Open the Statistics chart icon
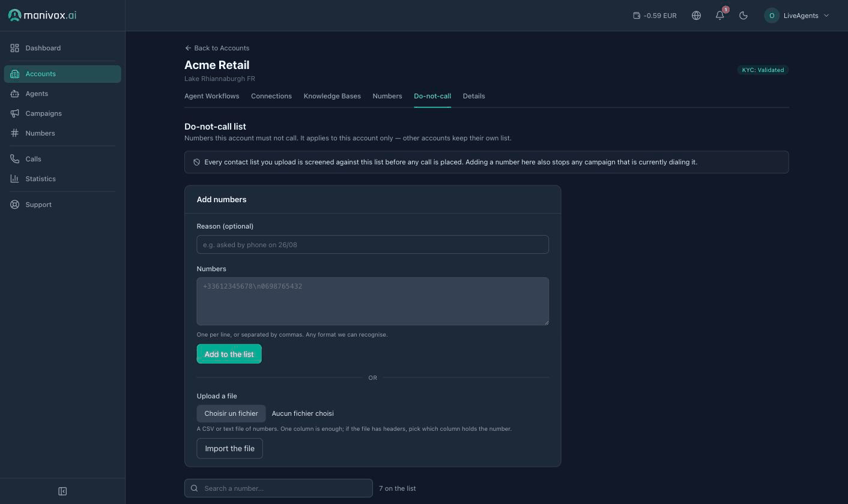Screen dimensions: 848x504 coord(14,179)
